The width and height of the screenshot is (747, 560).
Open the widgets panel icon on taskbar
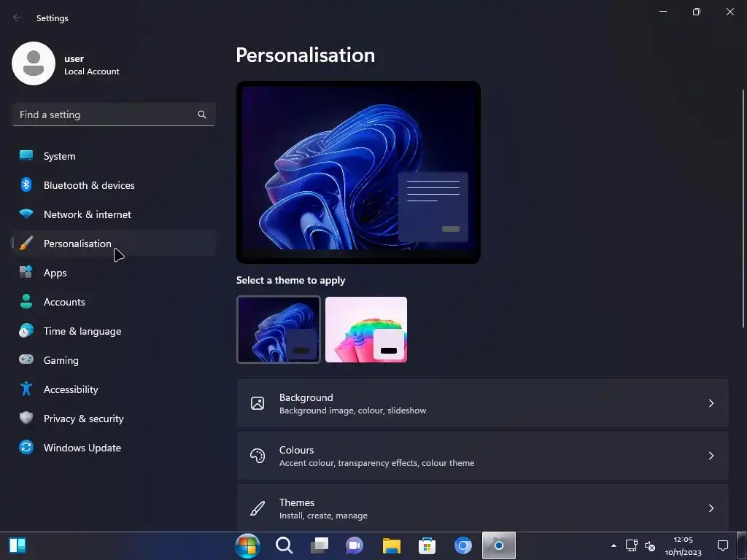tap(18, 545)
